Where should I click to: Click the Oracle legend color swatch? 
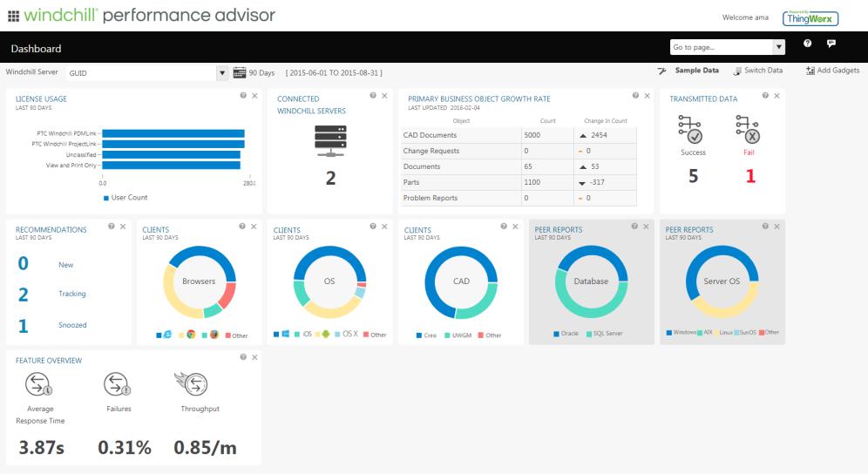[557, 334]
